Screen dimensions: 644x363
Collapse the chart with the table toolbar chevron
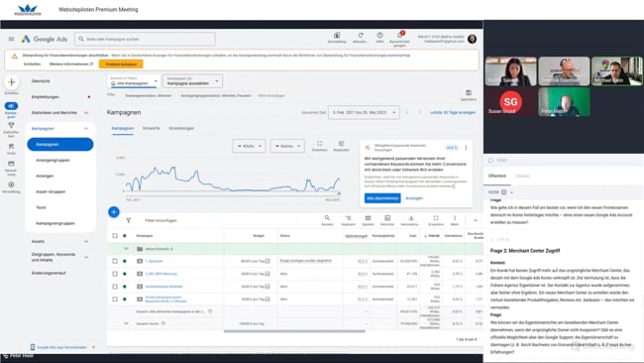tap(476, 220)
